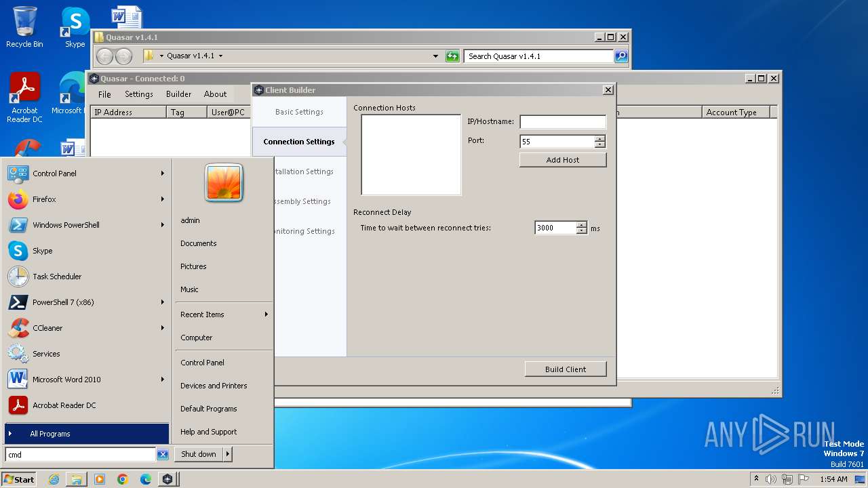868x488 pixels.
Task: Click Edge taskbar icon
Action: 146,479
